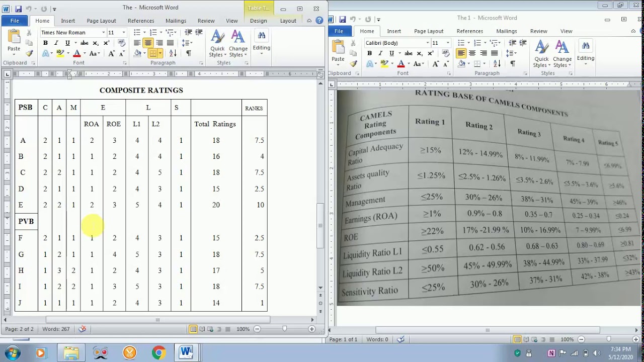The image size is (644, 362).
Task: Toggle Align Left in The1 window
Action: point(461,53)
